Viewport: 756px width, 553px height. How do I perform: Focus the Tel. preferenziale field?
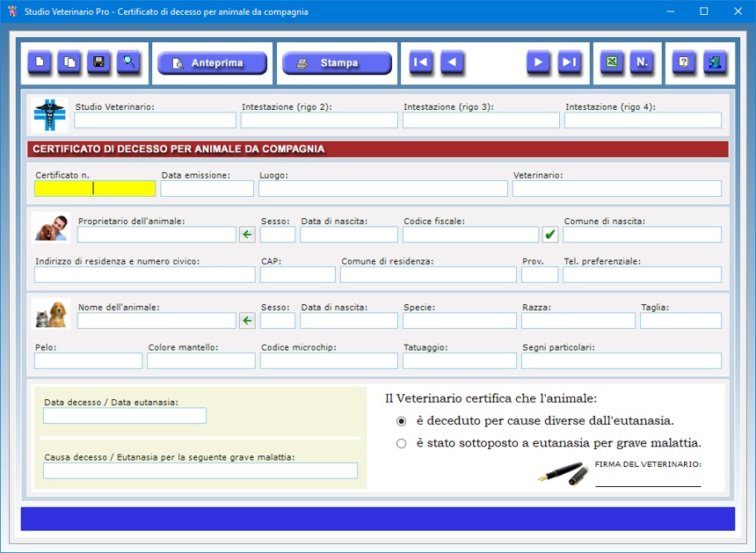point(643,275)
